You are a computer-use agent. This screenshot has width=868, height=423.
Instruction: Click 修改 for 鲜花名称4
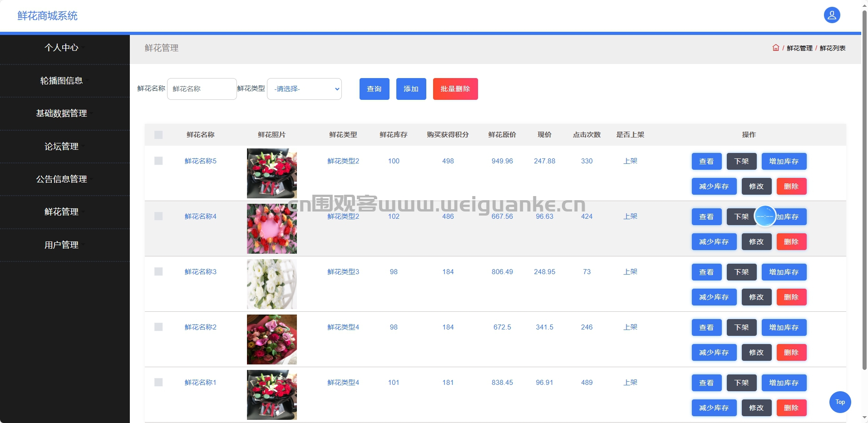tap(756, 241)
